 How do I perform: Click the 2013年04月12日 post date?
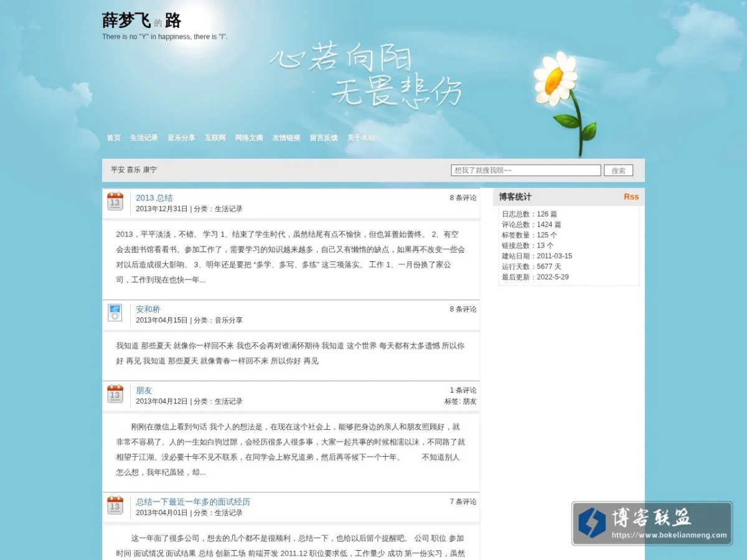coord(162,402)
